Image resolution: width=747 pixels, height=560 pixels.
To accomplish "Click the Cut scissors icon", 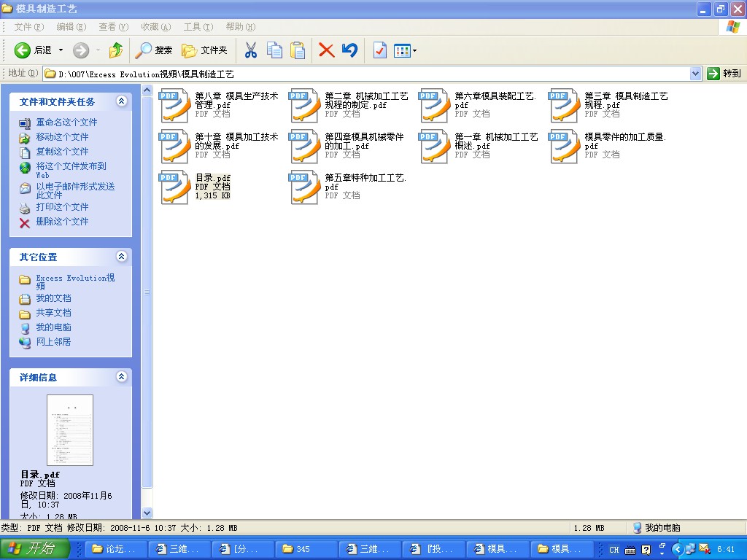I will 251,50.
